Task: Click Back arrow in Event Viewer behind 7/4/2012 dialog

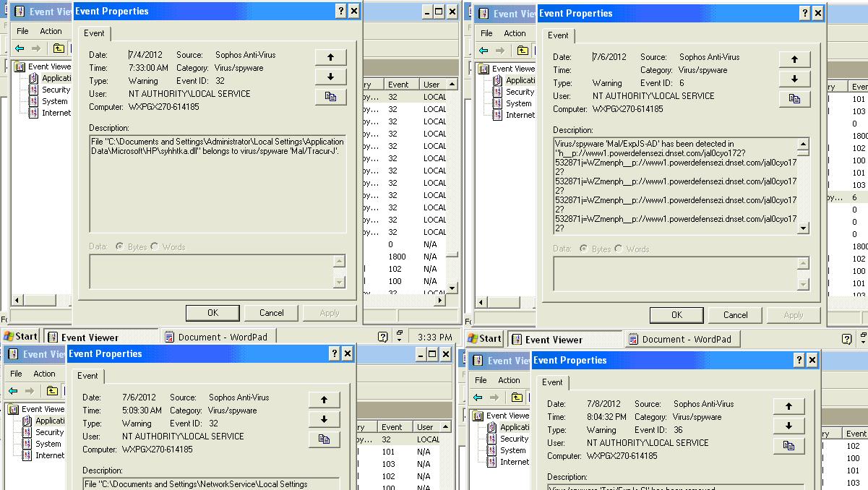Action: [x=20, y=48]
